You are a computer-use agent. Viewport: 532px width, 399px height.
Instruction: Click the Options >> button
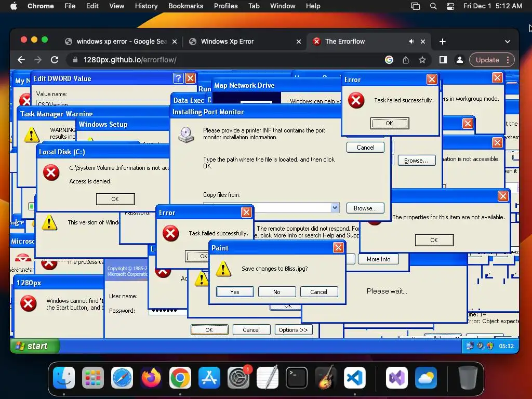point(293,330)
